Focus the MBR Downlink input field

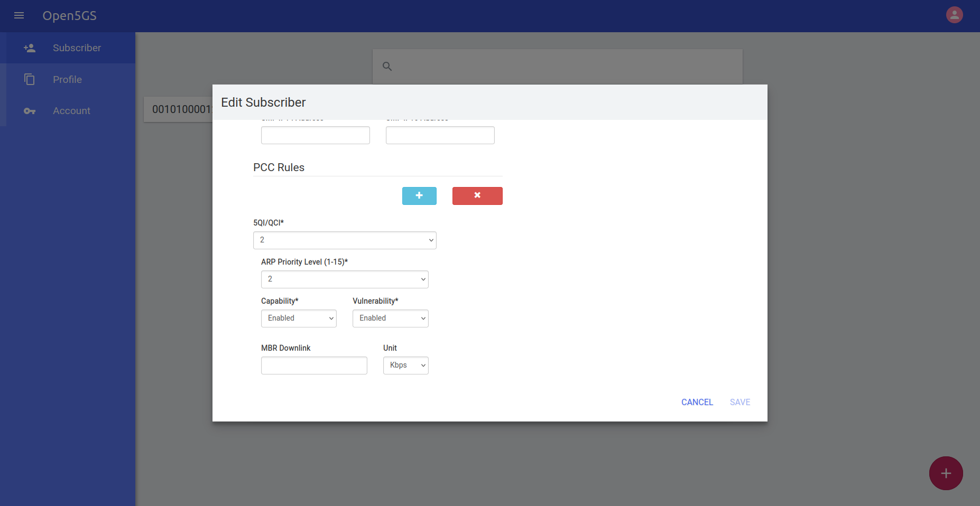point(314,366)
